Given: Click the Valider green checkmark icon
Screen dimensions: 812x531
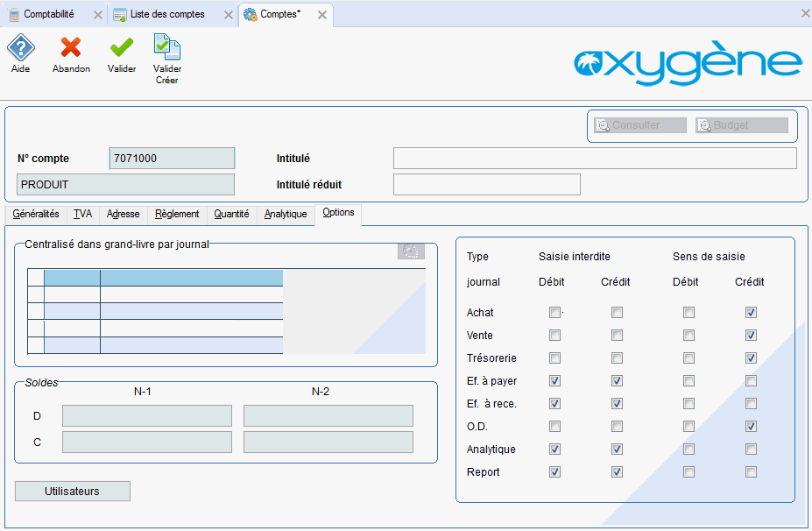Looking at the screenshot, I should point(122,47).
